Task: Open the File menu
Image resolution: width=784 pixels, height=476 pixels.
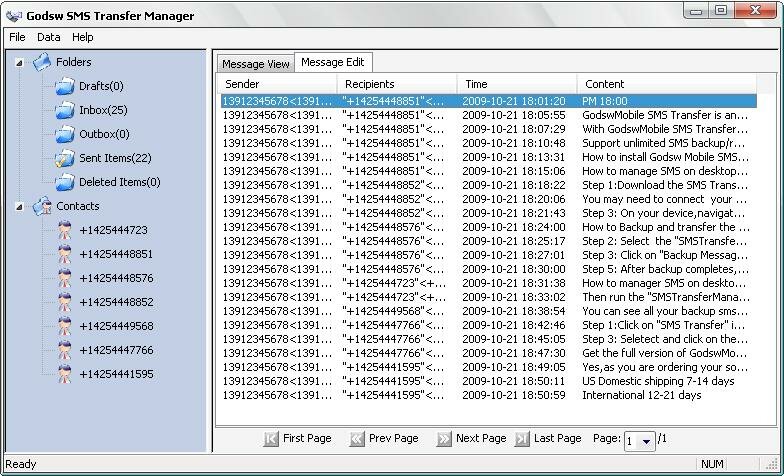Action: click(x=17, y=37)
